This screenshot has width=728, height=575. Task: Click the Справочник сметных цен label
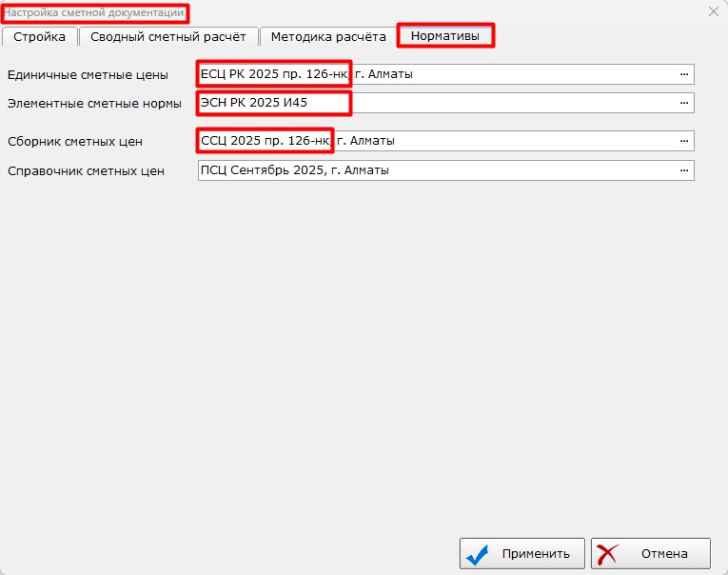[86, 171]
